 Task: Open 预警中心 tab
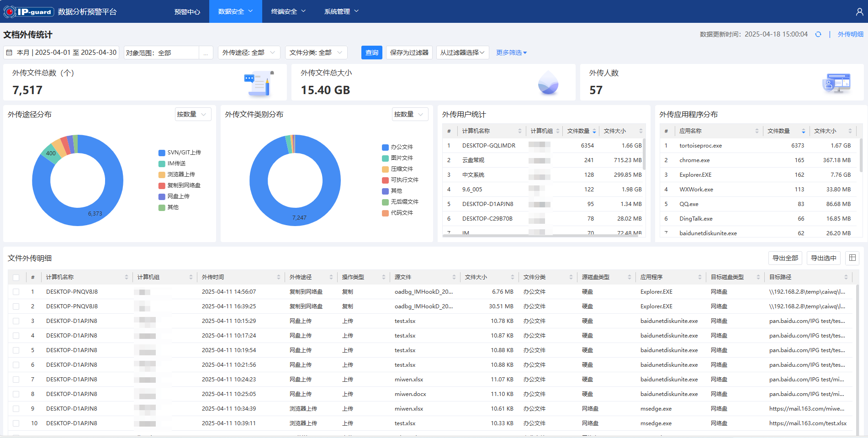tap(187, 11)
